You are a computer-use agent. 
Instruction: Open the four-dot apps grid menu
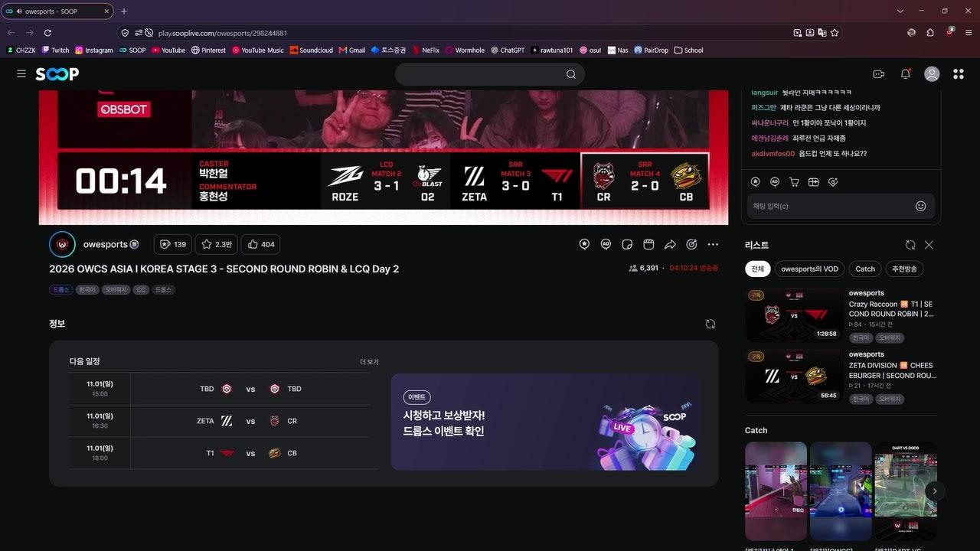click(x=959, y=73)
